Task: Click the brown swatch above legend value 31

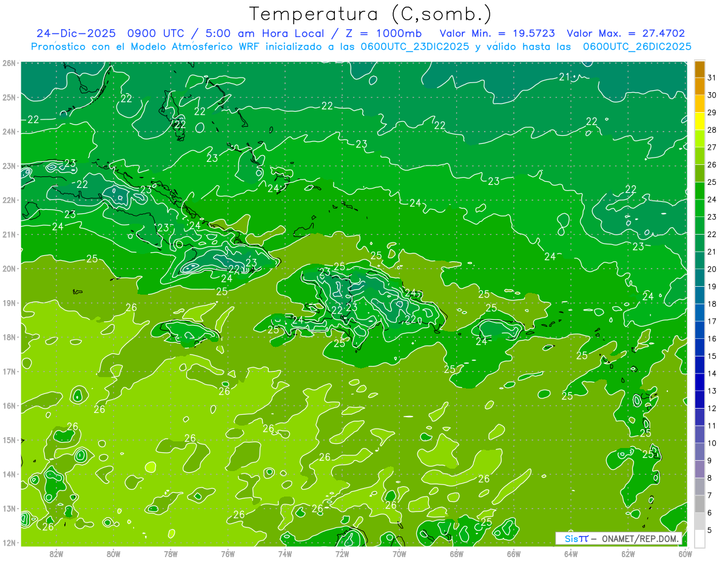Action: point(699,69)
